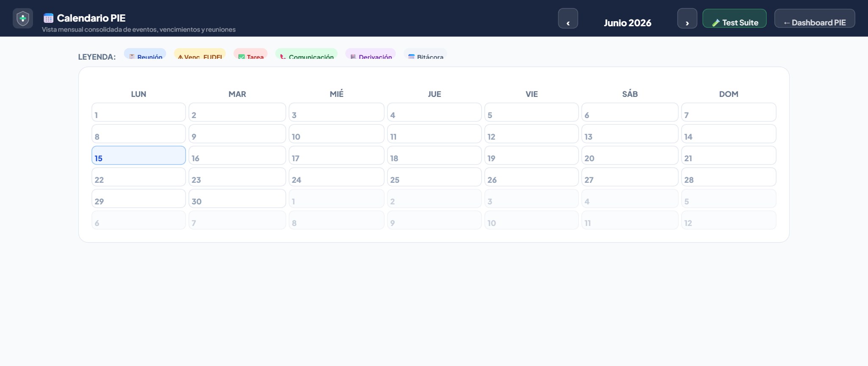This screenshot has height=366, width=868.
Task: Select the Tarea legend chip
Action: point(250,54)
